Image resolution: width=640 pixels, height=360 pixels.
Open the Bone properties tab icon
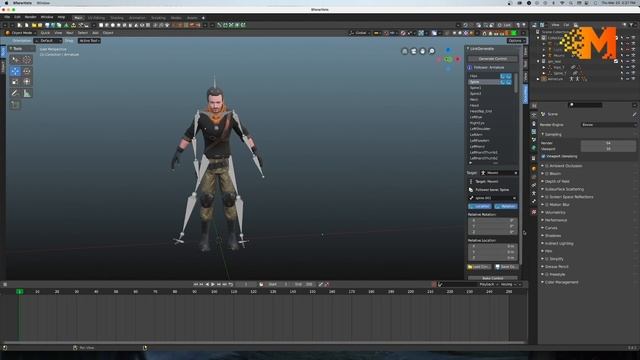point(534,201)
